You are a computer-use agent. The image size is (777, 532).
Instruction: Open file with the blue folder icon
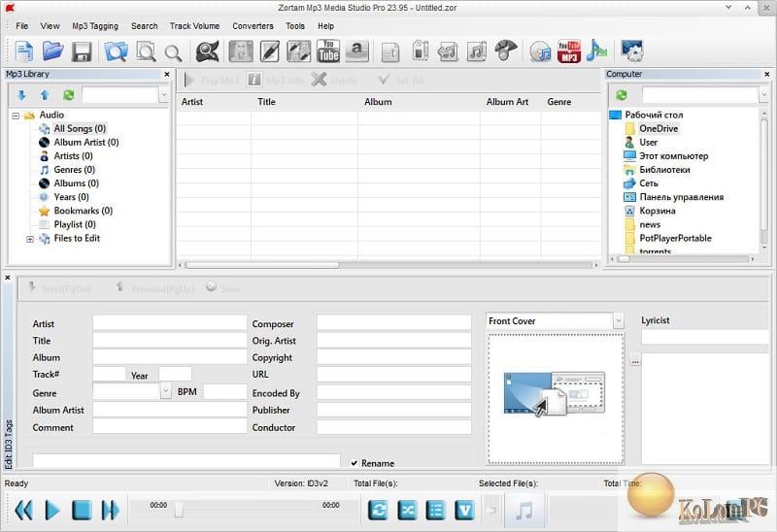click(x=52, y=51)
